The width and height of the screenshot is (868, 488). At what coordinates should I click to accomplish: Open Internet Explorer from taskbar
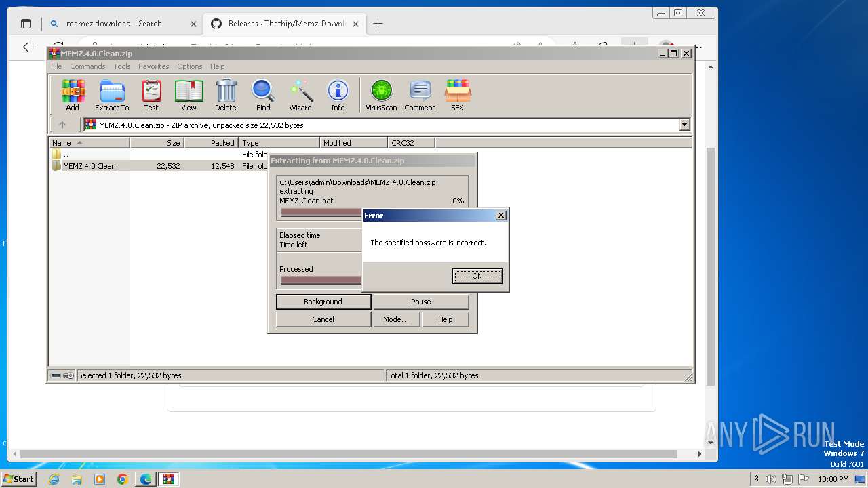(54, 479)
